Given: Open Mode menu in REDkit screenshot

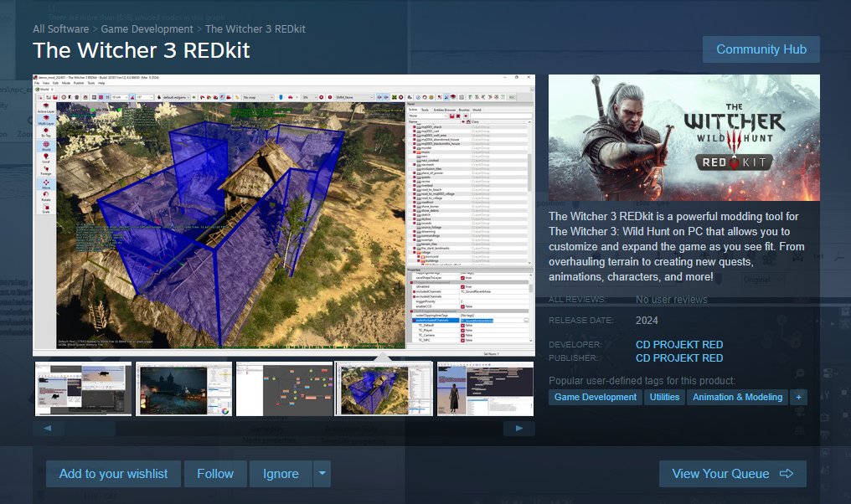Looking at the screenshot, I should point(65,83).
